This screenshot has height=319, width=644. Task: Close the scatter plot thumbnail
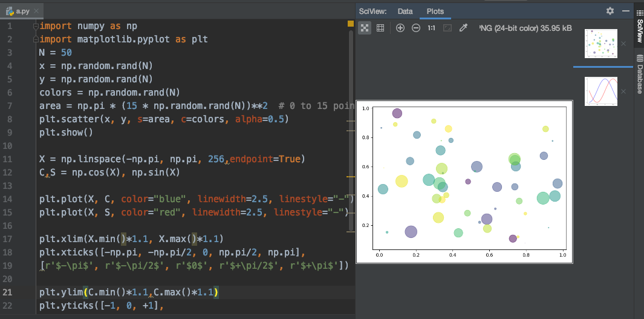(x=623, y=44)
